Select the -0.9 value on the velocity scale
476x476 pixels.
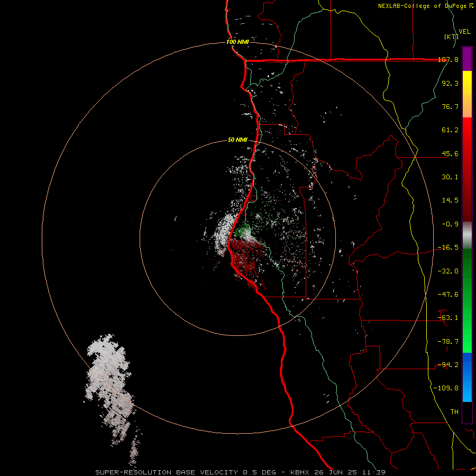point(450,224)
